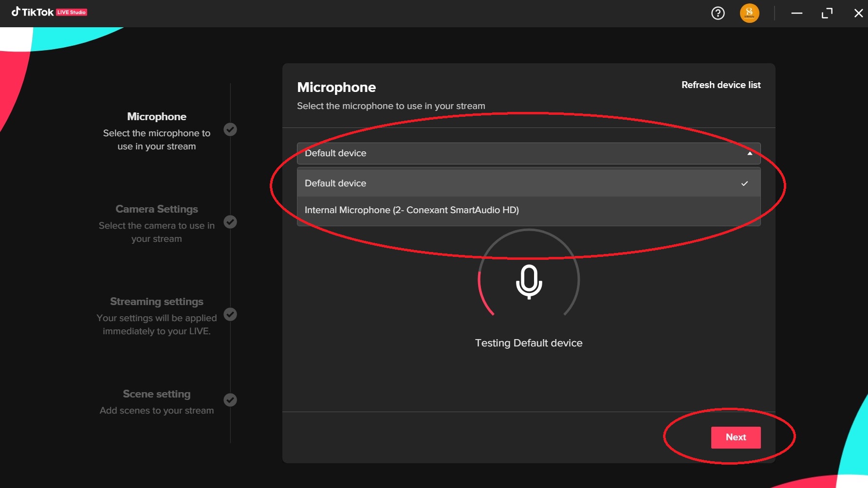This screenshot has height=488, width=868.
Task: Open the orange profile avatar
Action: coord(749,13)
